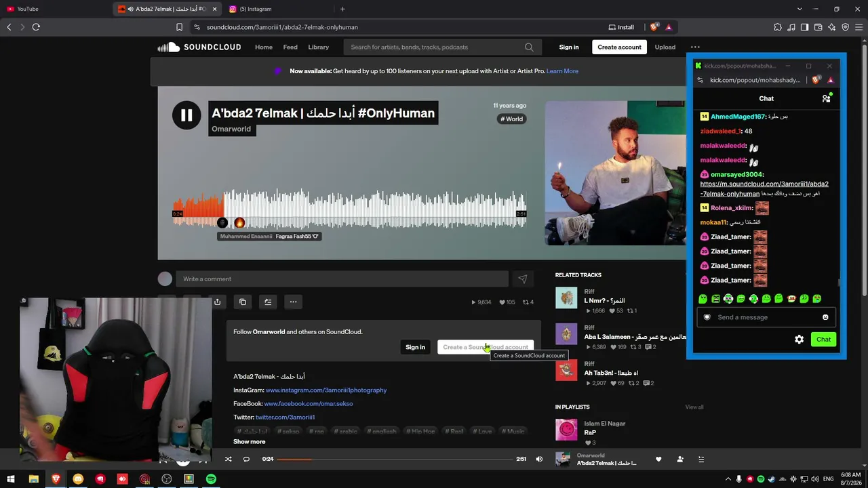This screenshot has width=868, height=488.
Task: Click the flame reaction on the waveform
Action: pyautogui.click(x=239, y=223)
